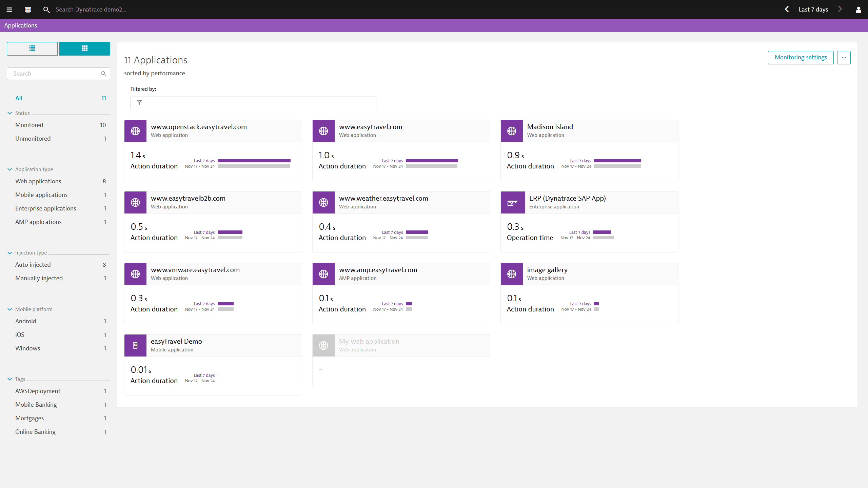Click greyed globe icon of My web application
Image resolution: width=868 pixels, height=488 pixels.
pos(323,345)
